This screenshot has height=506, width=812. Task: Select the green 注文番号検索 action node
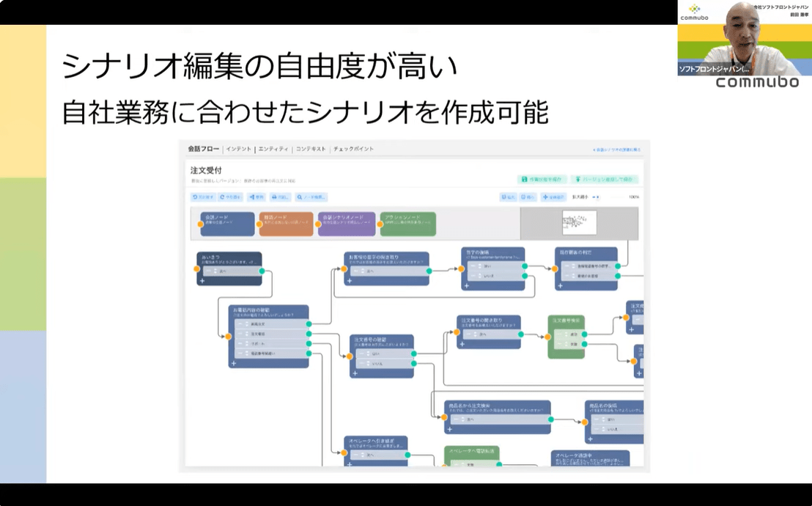click(x=566, y=337)
